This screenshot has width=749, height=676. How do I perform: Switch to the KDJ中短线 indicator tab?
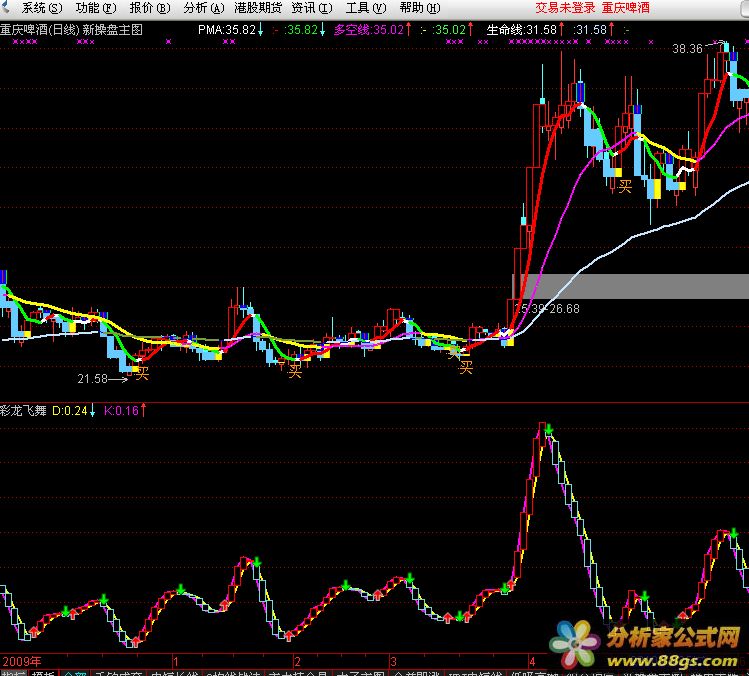click(476, 673)
